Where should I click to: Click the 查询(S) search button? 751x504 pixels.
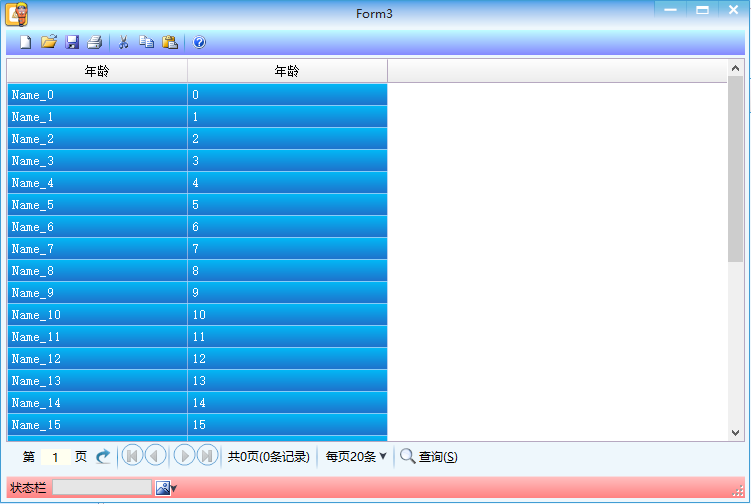click(x=429, y=457)
